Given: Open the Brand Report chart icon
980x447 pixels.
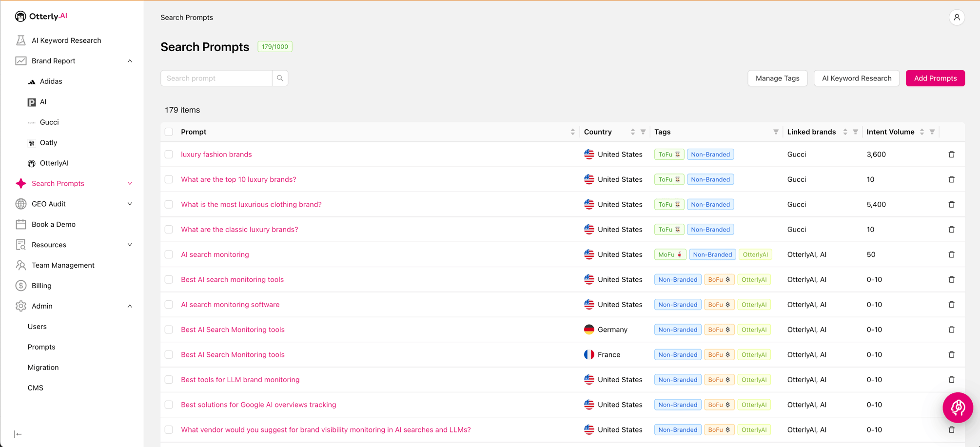Looking at the screenshot, I should pyautogui.click(x=20, y=60).
